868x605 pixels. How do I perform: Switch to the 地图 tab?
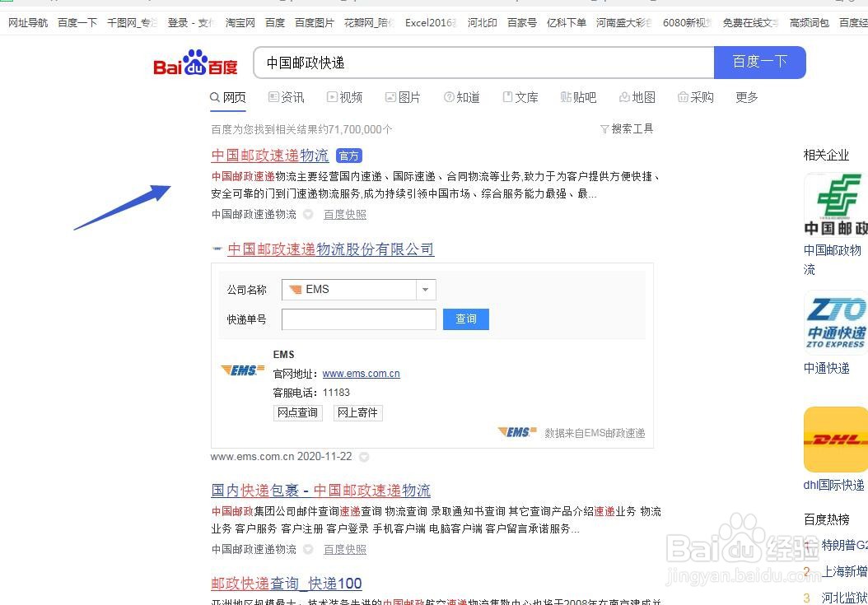click(637, 97)
